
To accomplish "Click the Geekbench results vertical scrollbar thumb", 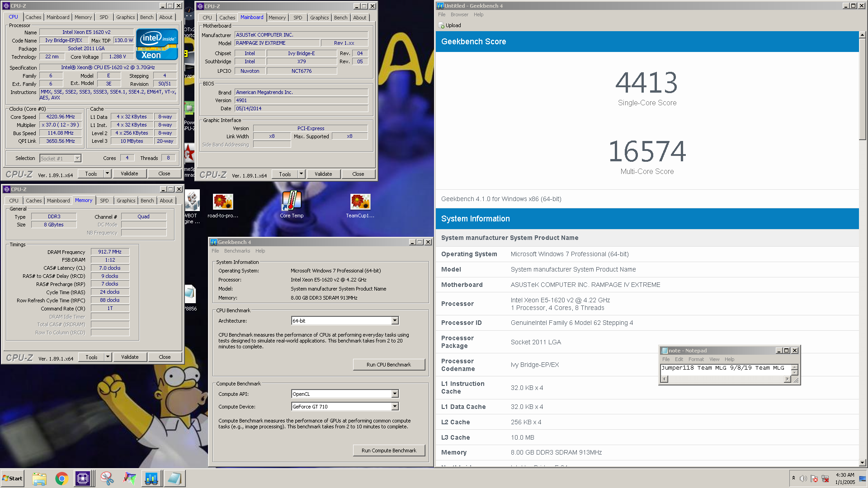I will point(863,89).
